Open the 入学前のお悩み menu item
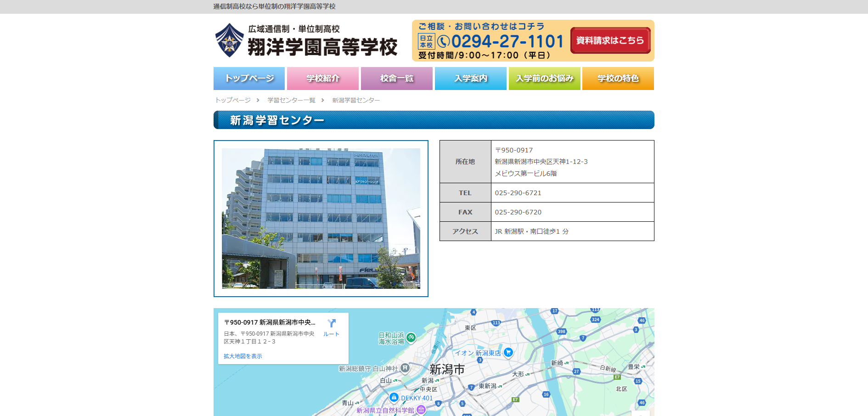Image resolution: width=868 pixels, height=416 pixels. coord(544,79)
